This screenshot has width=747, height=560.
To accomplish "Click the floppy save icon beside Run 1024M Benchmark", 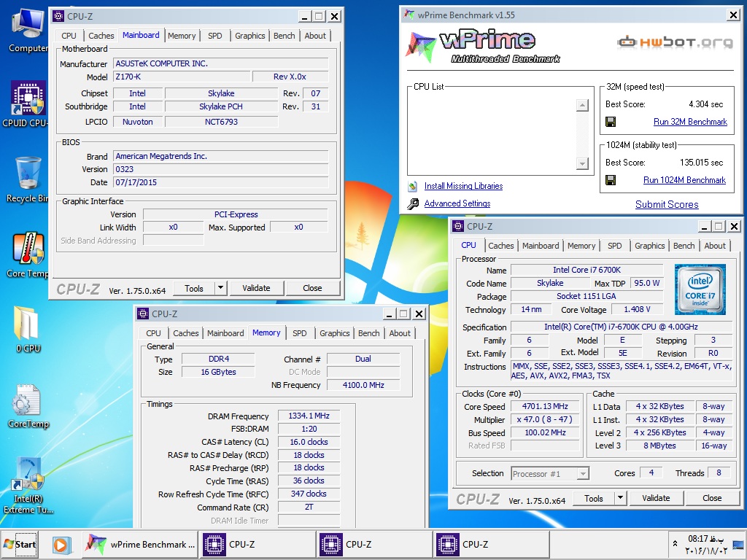I will coord(611,180).
